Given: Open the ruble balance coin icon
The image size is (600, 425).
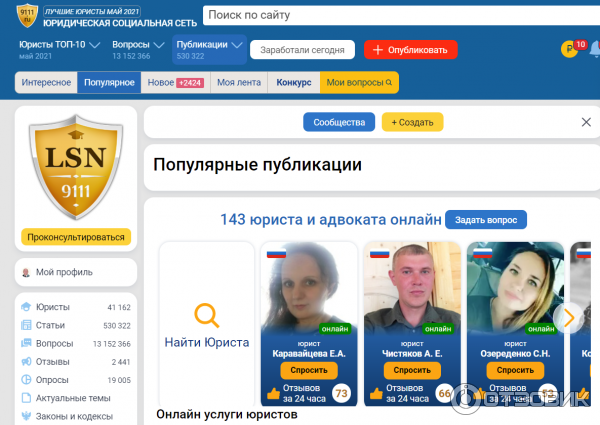Looking at the screenshot, I should pyautogui.click(x=569, y=49).
